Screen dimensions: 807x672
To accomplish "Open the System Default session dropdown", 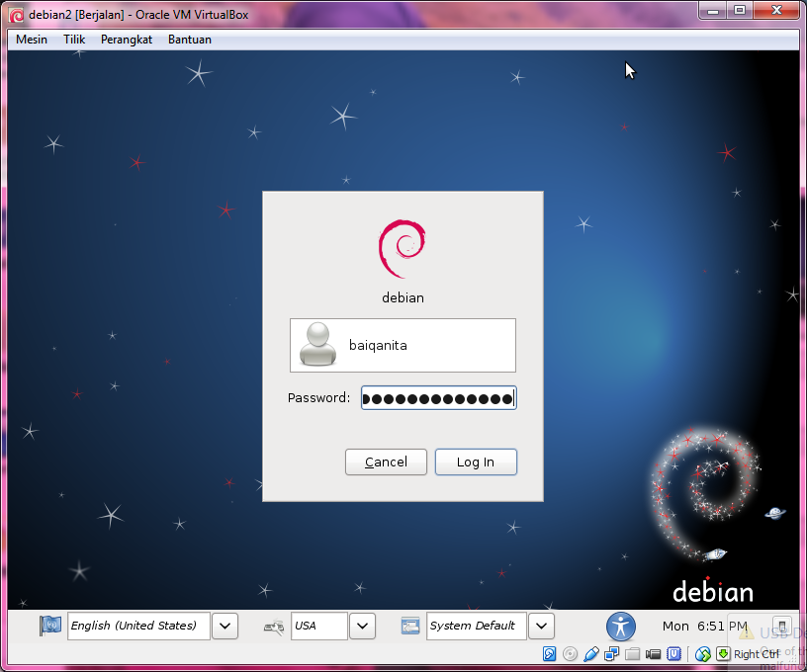I will [541, 626].
